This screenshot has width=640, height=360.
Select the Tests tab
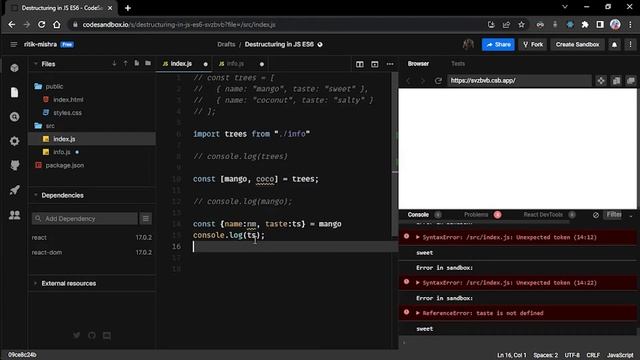458,64
